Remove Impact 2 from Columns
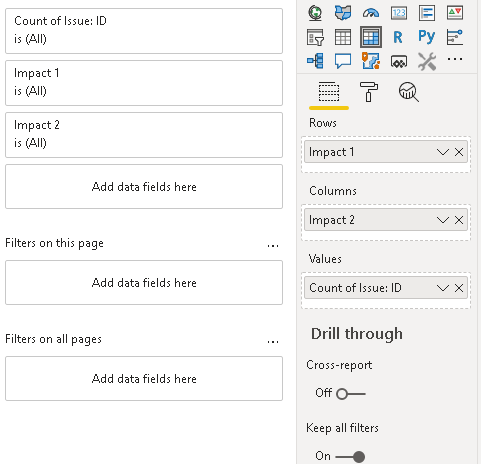This screenshot has height=464, width=481. click(459, 220)
